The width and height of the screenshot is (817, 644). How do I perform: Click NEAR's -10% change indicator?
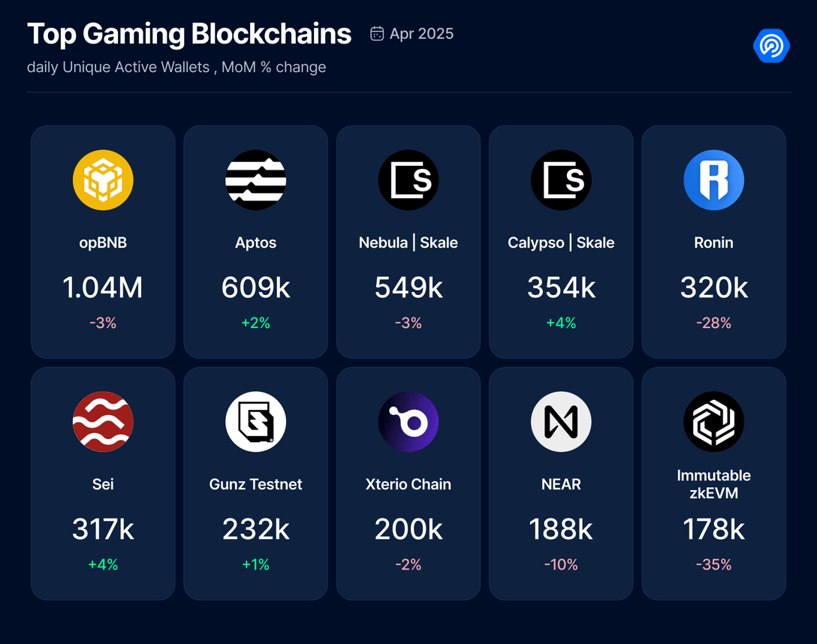click(x=561, y=565)
